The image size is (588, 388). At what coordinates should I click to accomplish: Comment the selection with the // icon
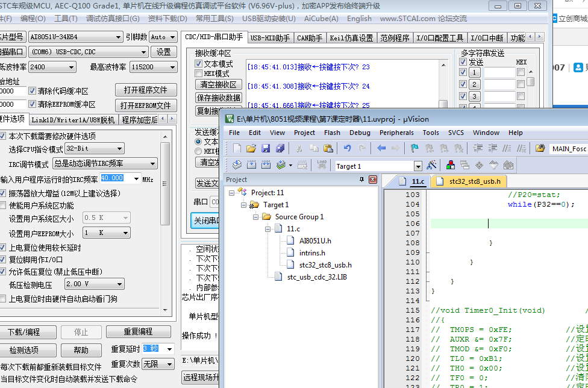pyautogui.click(x=507, y=148)
